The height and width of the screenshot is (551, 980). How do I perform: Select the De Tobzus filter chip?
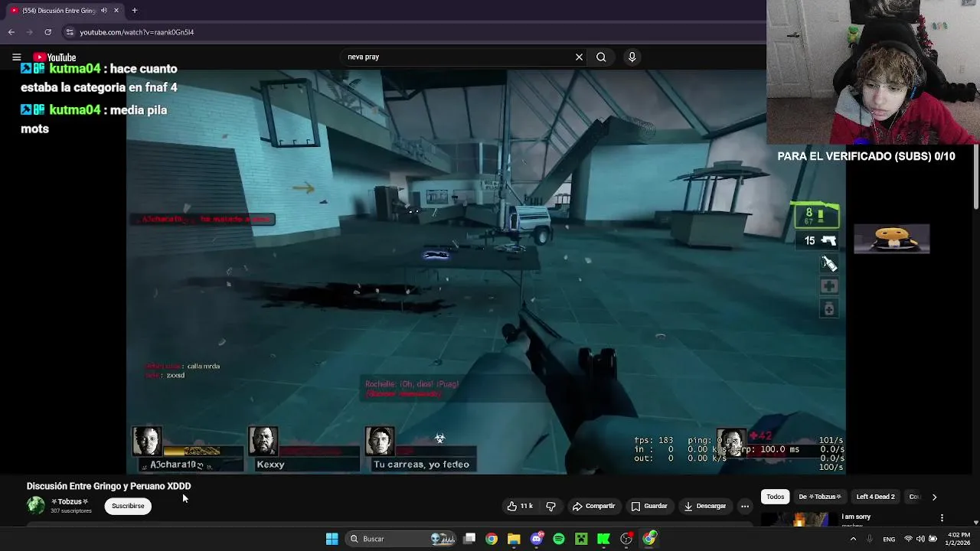pyautogui.click(x=820, y=497)
